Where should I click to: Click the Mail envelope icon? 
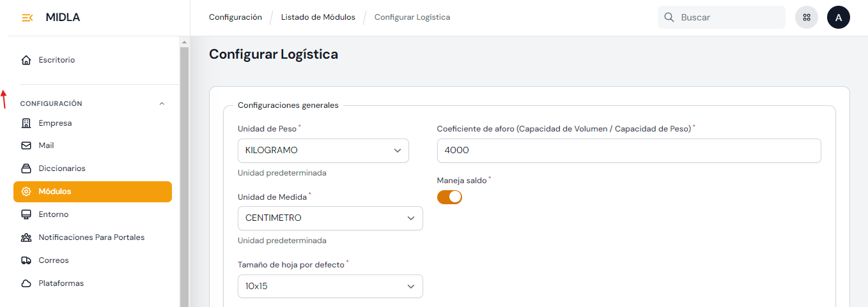tap(26, 146)
